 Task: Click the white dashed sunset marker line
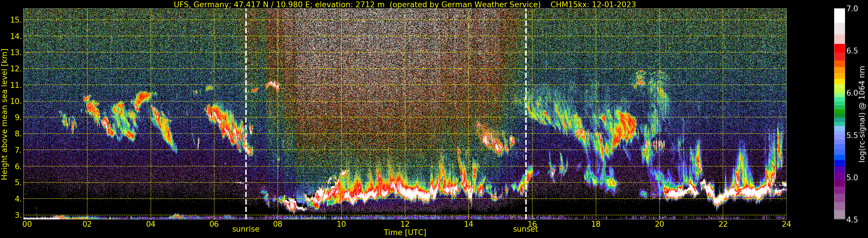tap(526, 114)
